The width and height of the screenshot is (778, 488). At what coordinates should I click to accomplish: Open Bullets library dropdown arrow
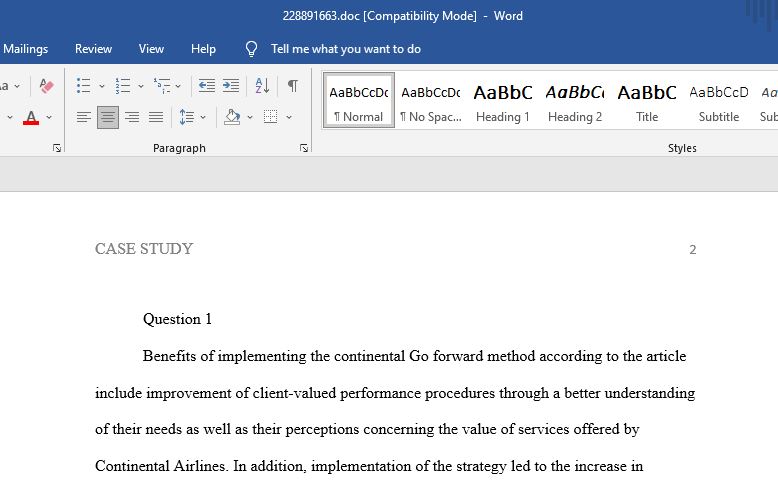pyautogui.click(x=102, y=86)
